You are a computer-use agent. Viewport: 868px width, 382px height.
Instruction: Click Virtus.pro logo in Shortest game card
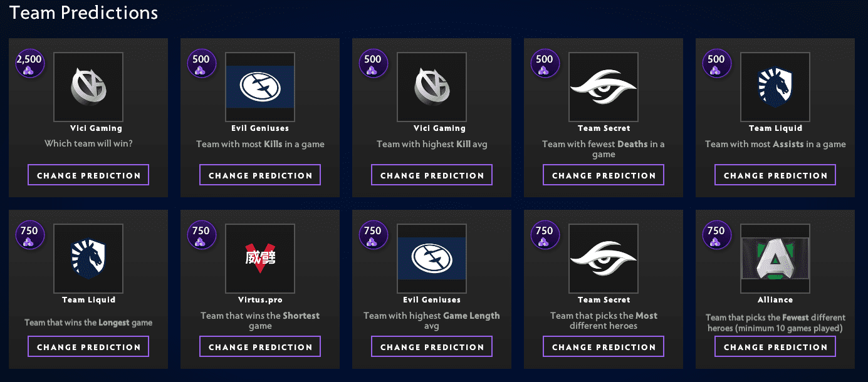tap(260, 259)
